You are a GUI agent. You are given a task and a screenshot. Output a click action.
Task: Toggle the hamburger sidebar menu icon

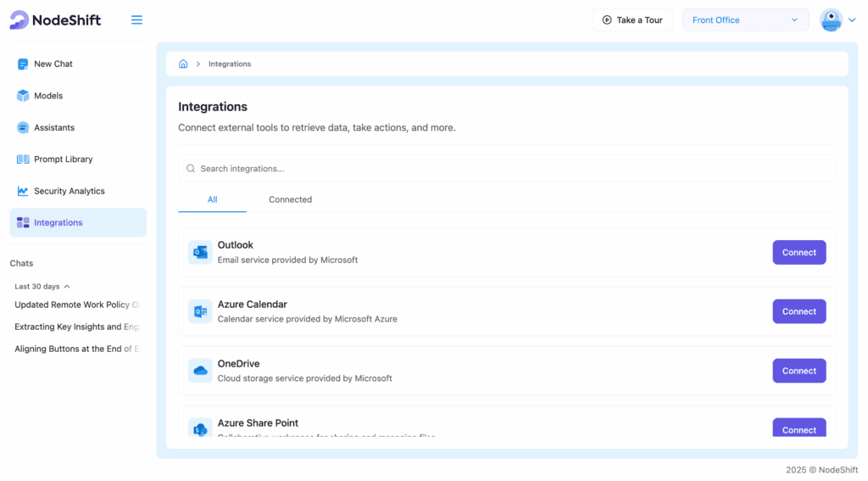(x=136, y=20)
